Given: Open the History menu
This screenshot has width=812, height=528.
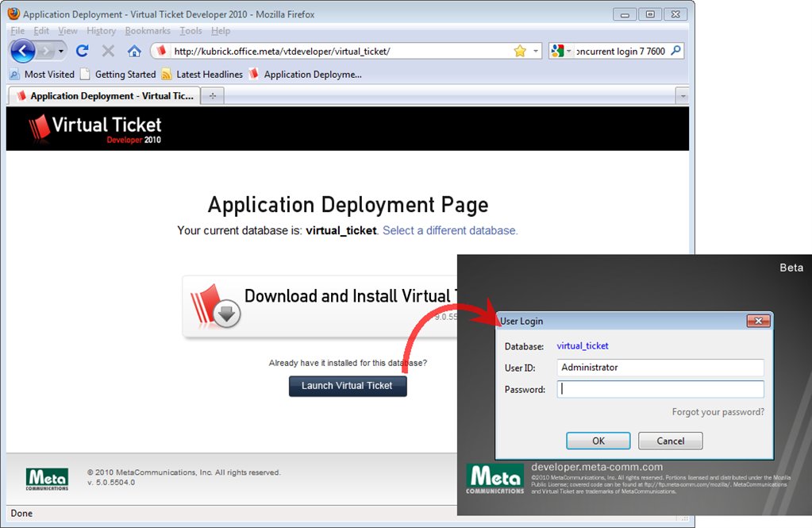Looking at the screenshot, I should click(x=101, y=31).
